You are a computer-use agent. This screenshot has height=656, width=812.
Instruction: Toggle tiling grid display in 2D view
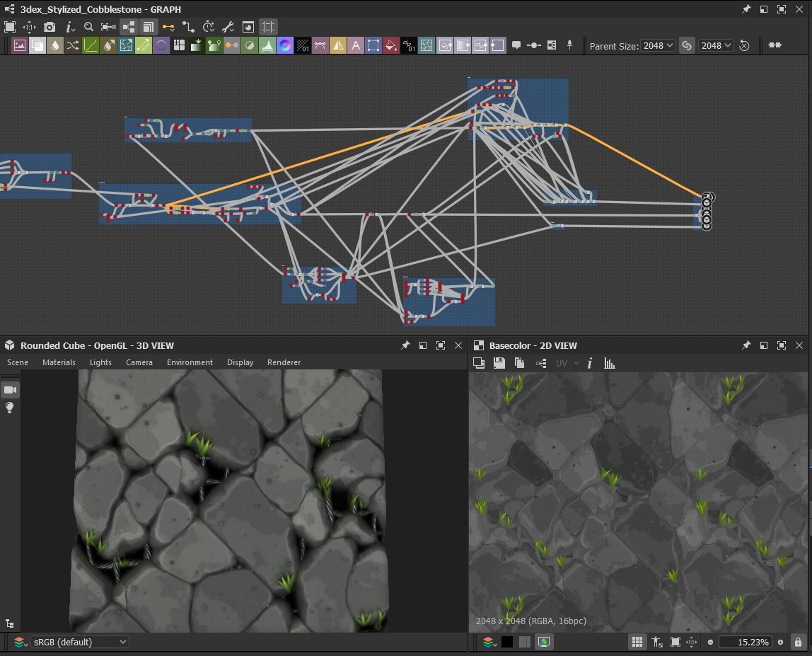pyautogui.click(x=637, y=642)
